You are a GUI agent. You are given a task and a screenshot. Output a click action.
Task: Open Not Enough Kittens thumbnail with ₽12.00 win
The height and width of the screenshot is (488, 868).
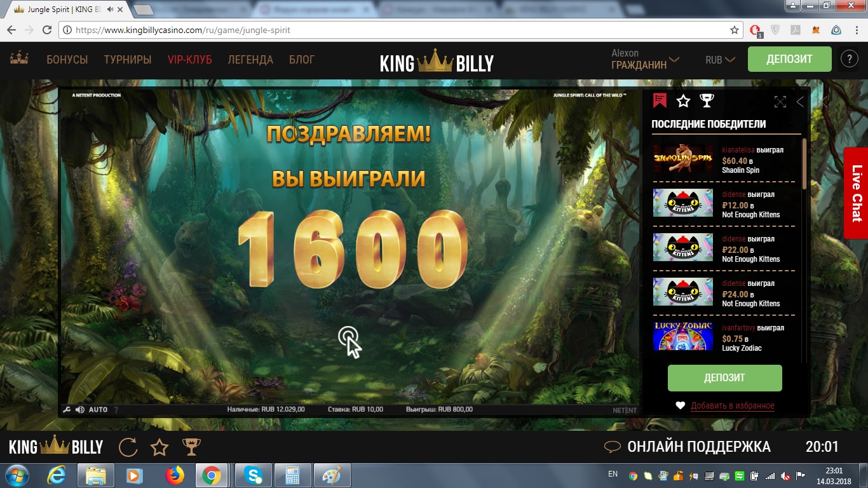point(683,203)
